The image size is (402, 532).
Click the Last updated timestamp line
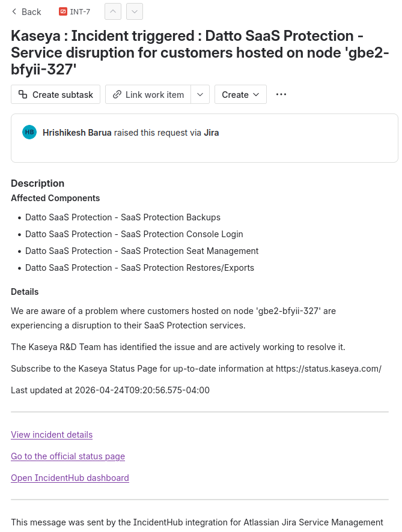tap(110, 390)
